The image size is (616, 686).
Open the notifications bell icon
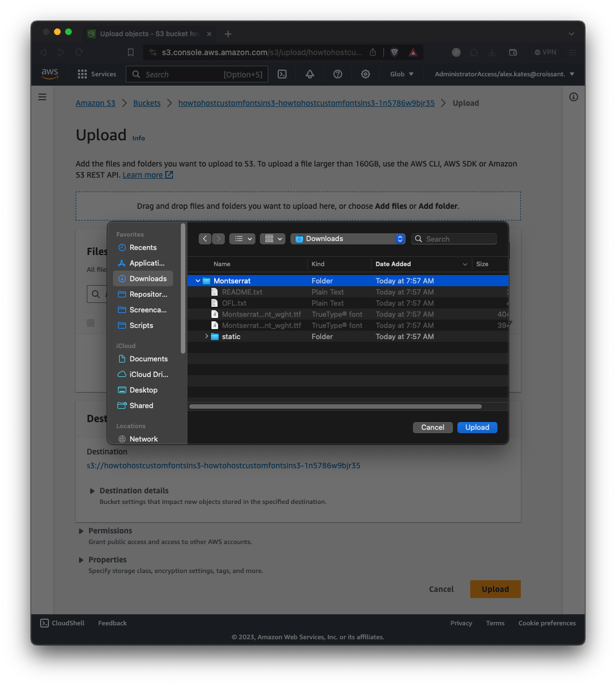[x=310, y=74]
